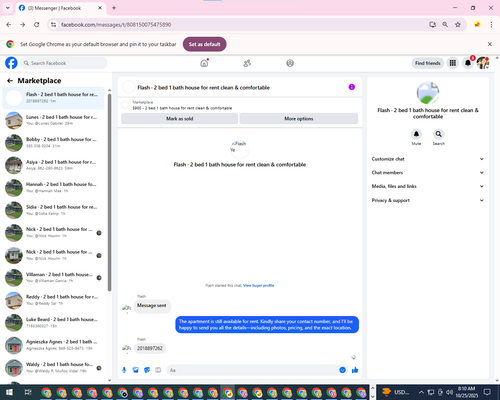Open Agnieszka Agnes conversation in chat list
This screenshot has height=400, width=500.
click(x=53, y=345)
